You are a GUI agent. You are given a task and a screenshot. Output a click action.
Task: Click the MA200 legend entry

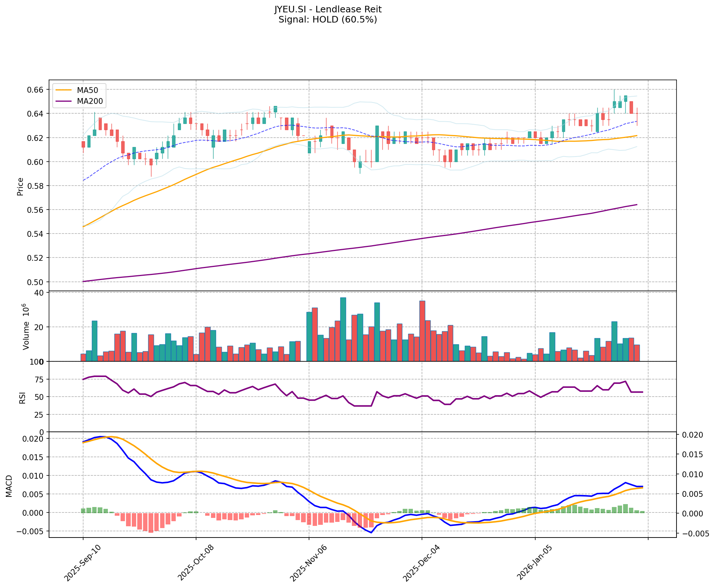pos(90,101)
